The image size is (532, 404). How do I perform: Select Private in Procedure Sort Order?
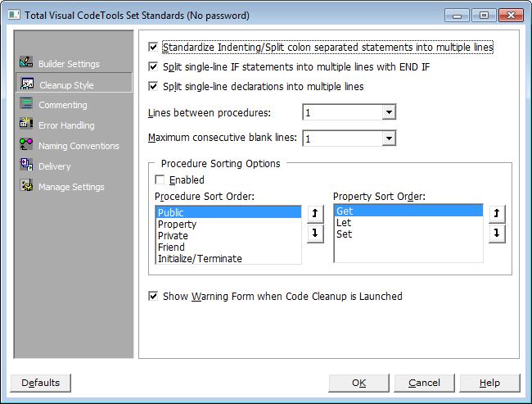(172, 235)
